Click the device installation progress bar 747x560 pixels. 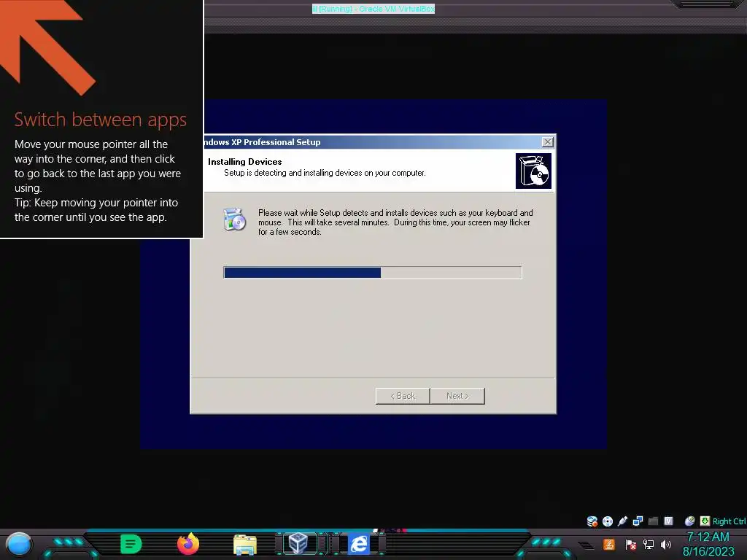(x=373, y=273)
